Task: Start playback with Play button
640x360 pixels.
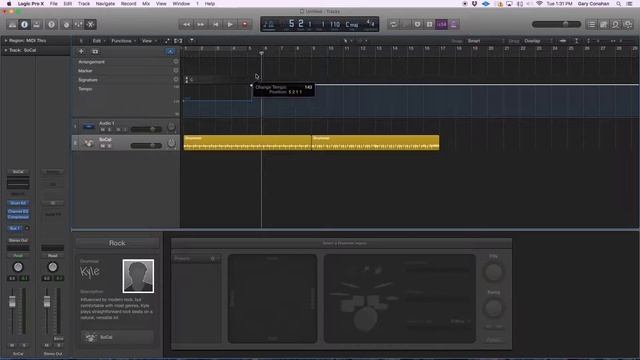Action: (230, 24)
